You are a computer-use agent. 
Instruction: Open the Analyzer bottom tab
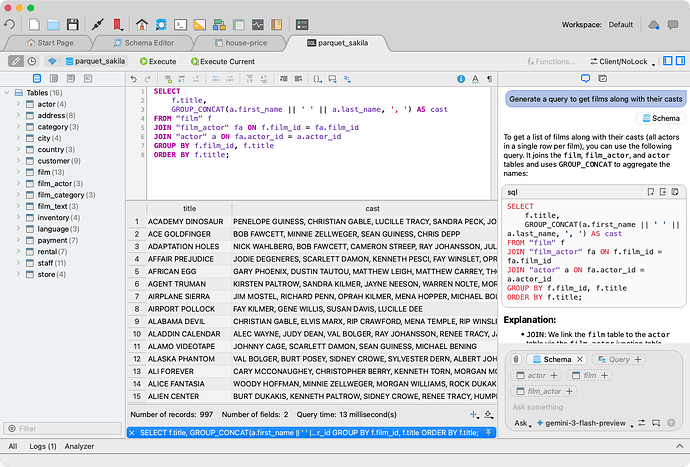coord(79,446)
